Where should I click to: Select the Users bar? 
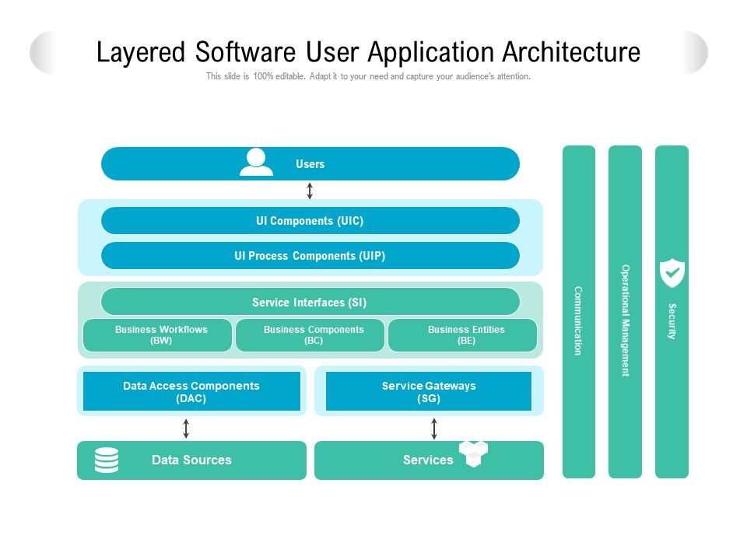tap(310, 164)
